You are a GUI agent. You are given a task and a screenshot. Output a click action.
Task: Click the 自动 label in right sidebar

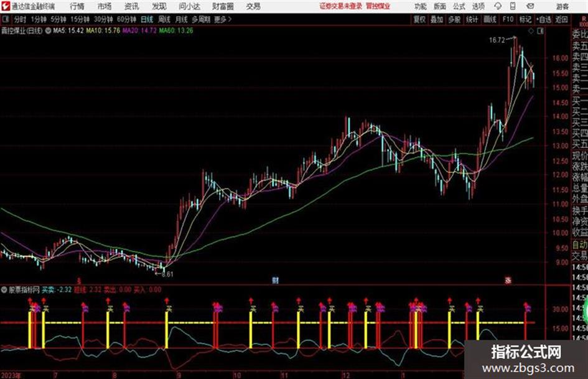coord(580,245)
